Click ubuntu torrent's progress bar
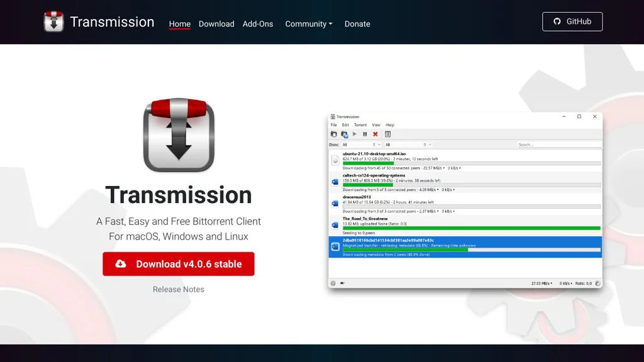 coord(472,163)
